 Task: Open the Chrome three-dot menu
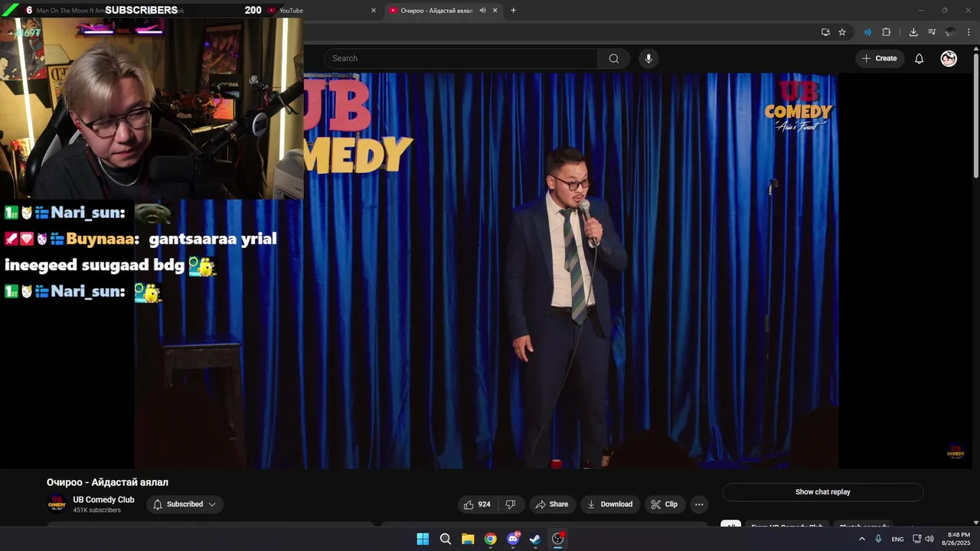pos(969,32)
